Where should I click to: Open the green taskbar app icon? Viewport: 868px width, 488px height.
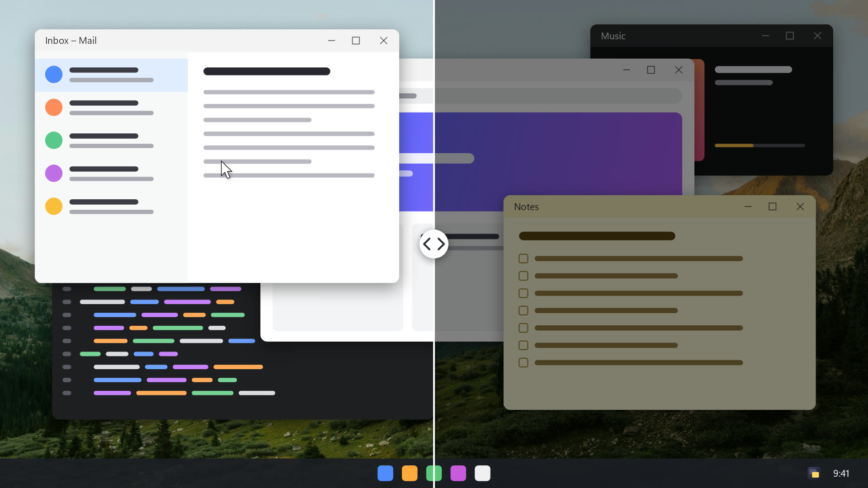434,473
